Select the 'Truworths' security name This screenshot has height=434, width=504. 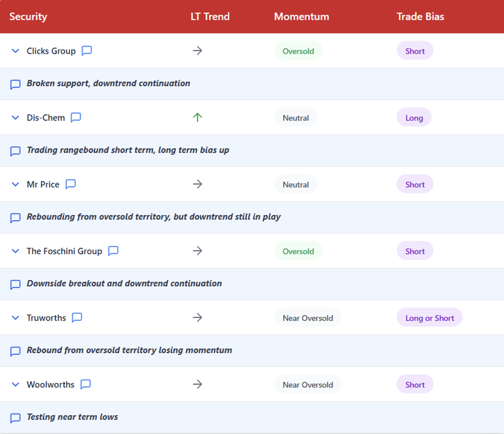pos(46,318)
